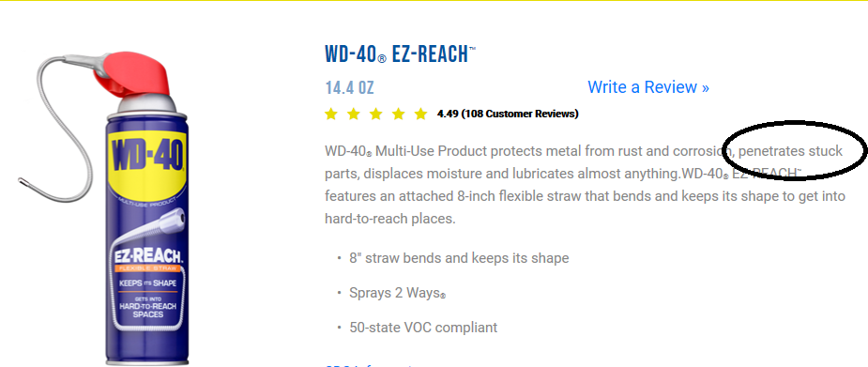This screenshot has width=868, height=367.
Task: Click the EZ-REACH label on the can
Action: tap(148, 257)
